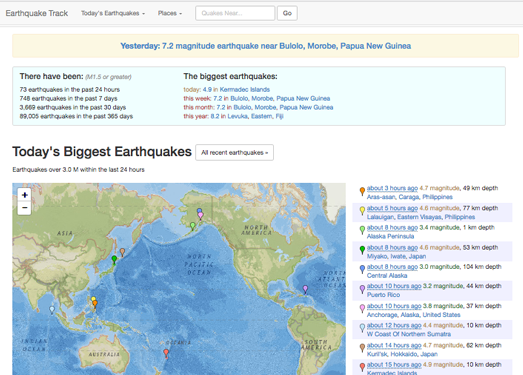
Task: Open this year's 8.2 Levuka Fiji link
Action: (x=247, y=116)
